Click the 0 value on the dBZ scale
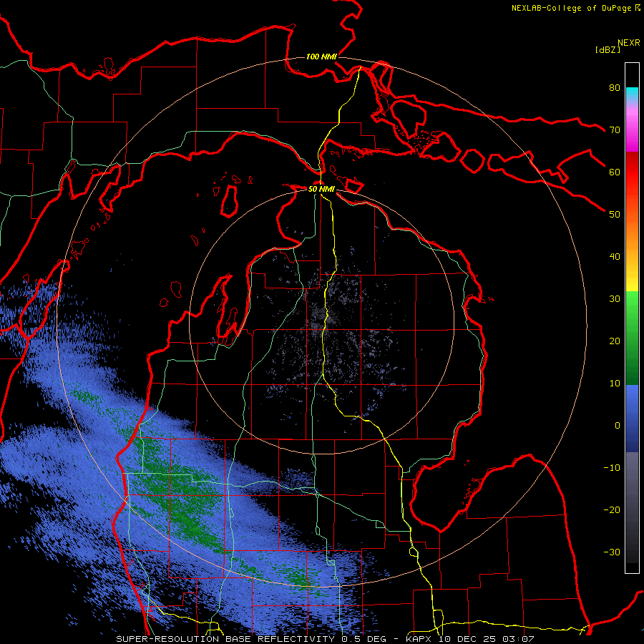644x644 pixels. click(x=618, y=426)
